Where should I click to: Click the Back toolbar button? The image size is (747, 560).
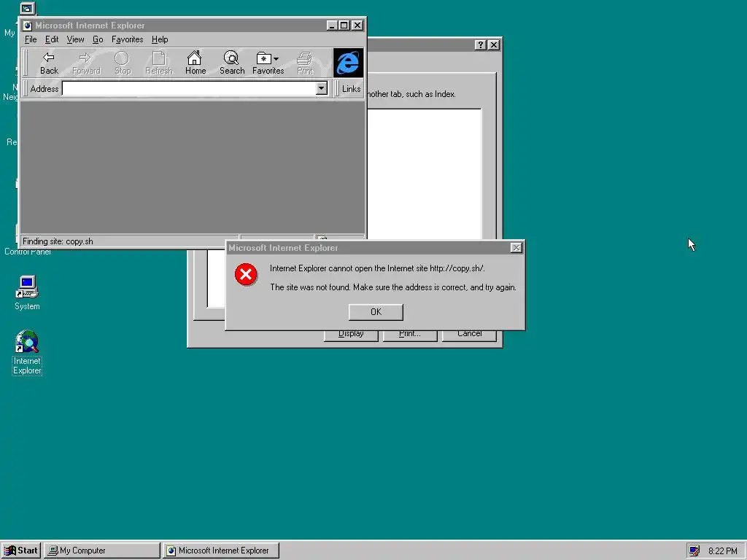coord(49,63)
